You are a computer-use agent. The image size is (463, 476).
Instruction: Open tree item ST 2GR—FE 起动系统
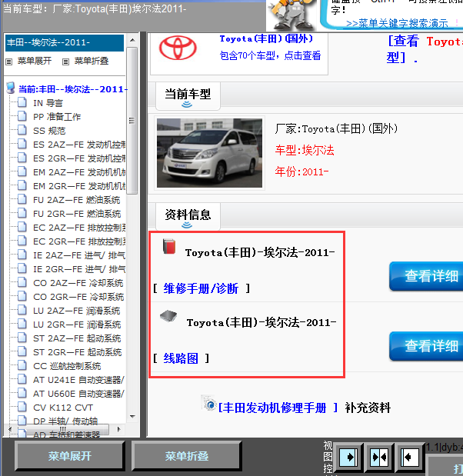point(78,352)
